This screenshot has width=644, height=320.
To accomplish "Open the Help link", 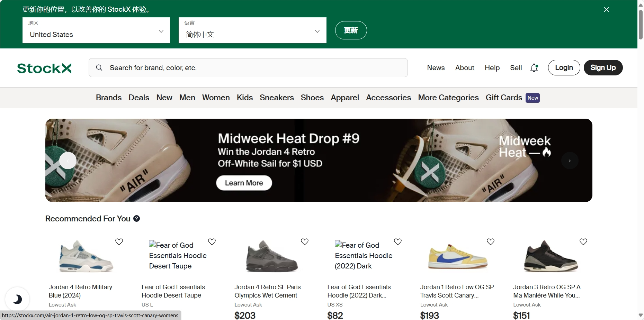I will pyautogui.click(x=492, y=68).
